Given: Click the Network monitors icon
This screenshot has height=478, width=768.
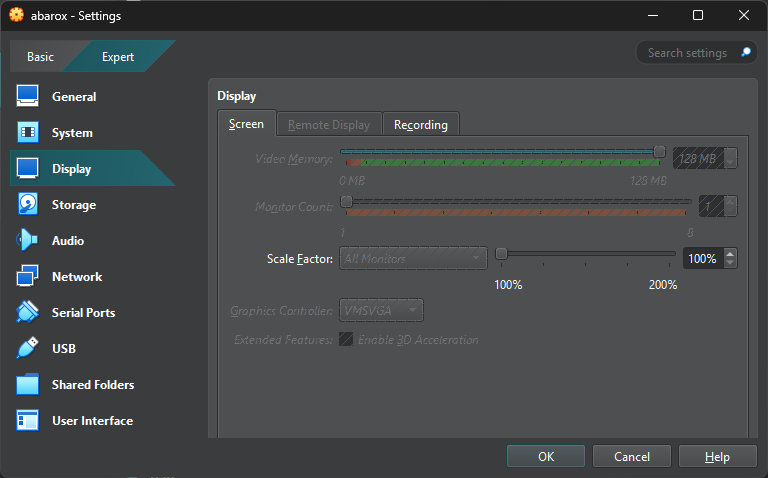Looking at the screenshot, I should click(x=27, y=276).
